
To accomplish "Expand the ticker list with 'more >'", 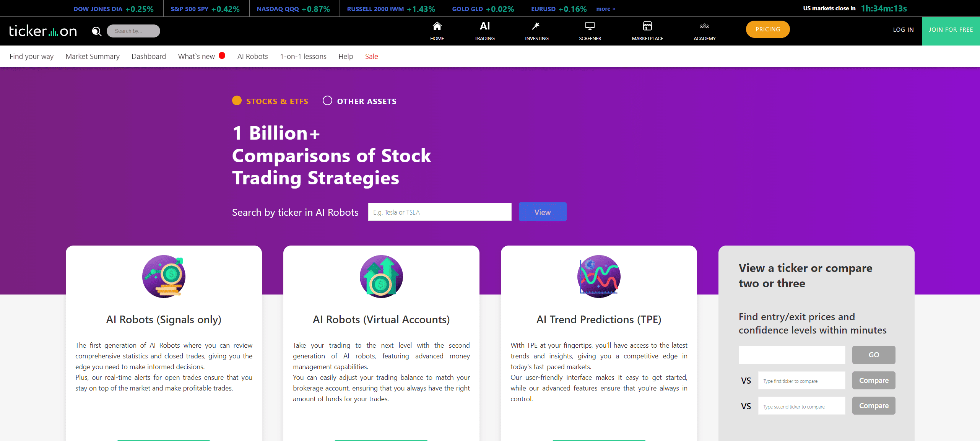I will (x=606, y=9).
